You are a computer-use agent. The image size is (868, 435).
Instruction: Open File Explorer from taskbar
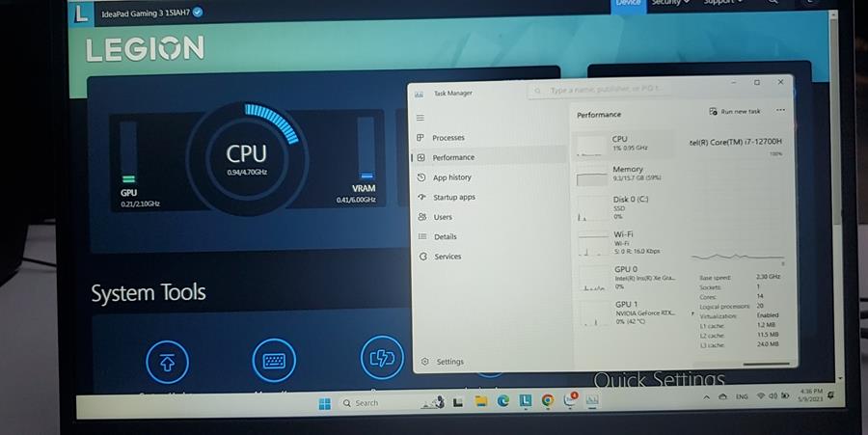pos(480,402)
